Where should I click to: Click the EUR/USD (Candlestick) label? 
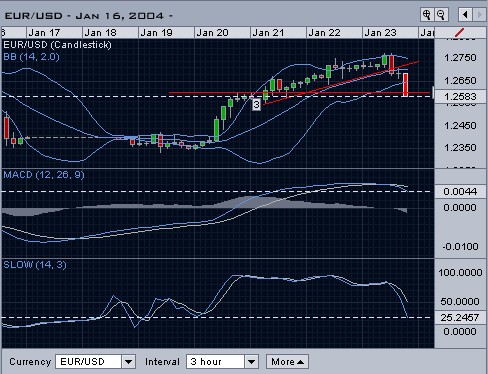click(x=57, y=45)
